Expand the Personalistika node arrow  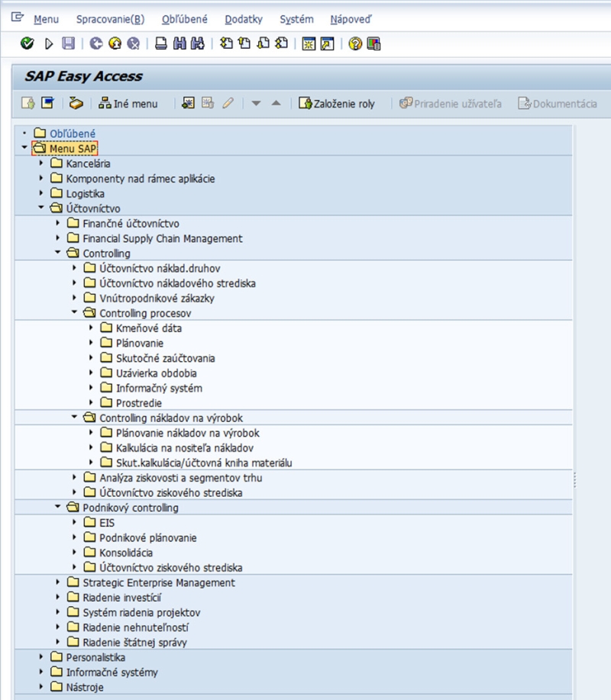[x=41, y=656]
